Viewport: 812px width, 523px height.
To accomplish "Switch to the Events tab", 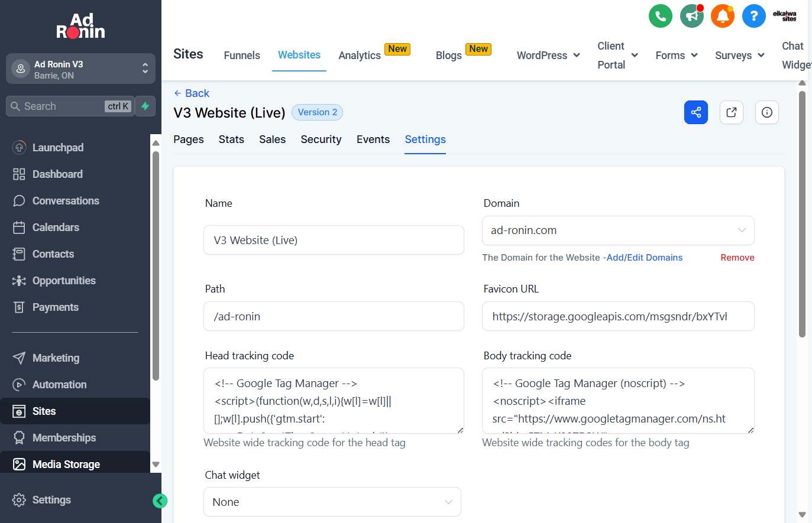I will pyautogui.click(x=373, y=139).
